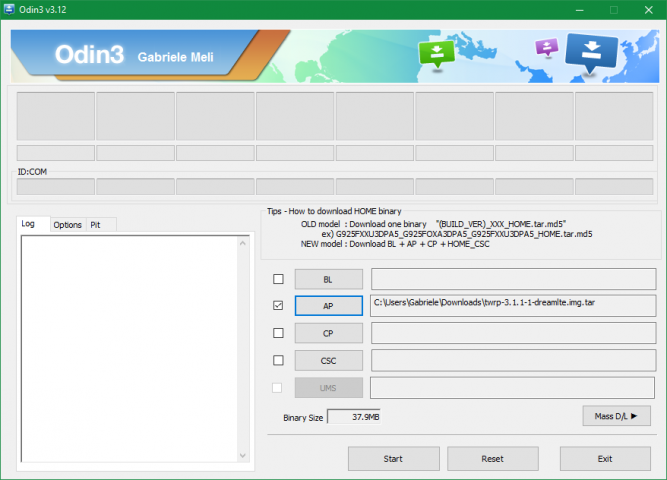Screen dimensions: 667x480
Task: Click the Odin3 app icon in title bar
Action: tap(9, 9)
